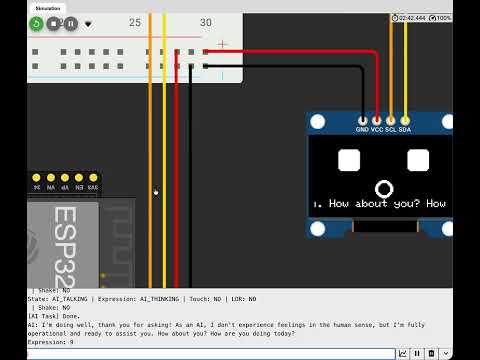480x360 pixels.
Task: Click the red plus power rail symbol on the breadboard
Action: point(222,44)
